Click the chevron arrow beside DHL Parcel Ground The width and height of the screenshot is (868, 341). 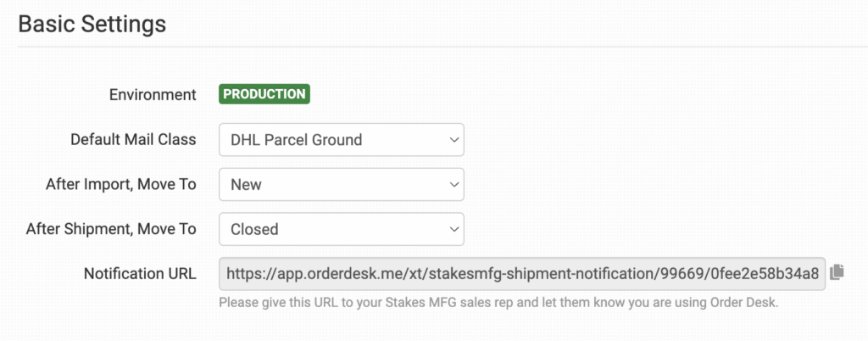point(451,140)
